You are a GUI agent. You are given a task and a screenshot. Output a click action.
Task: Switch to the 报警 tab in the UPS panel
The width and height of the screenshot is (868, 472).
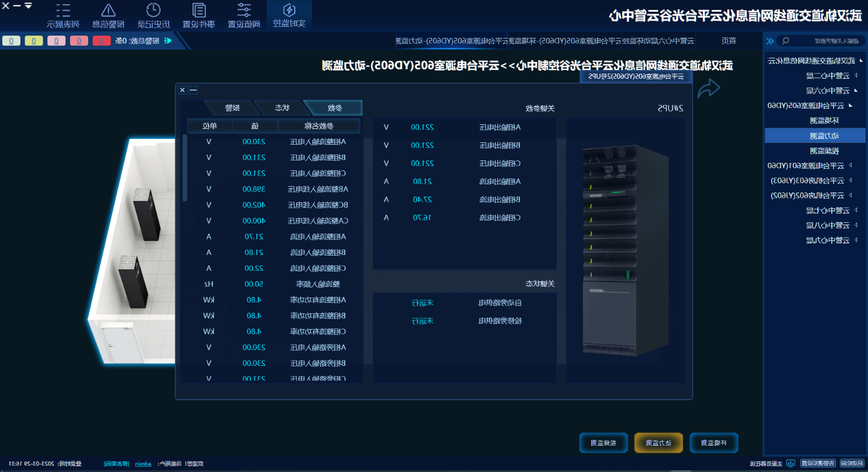click(232, 107)
